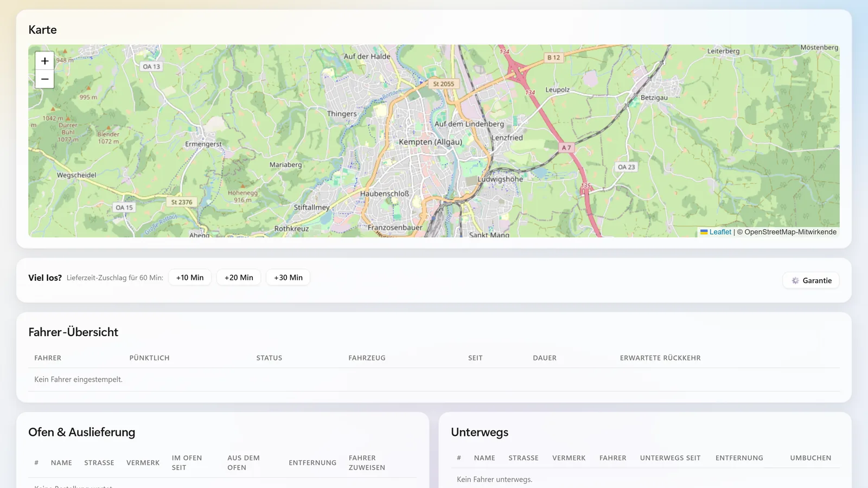Screen dimensions: 868x488
Task: Click the SEIT column header
Action: point(475,358)
